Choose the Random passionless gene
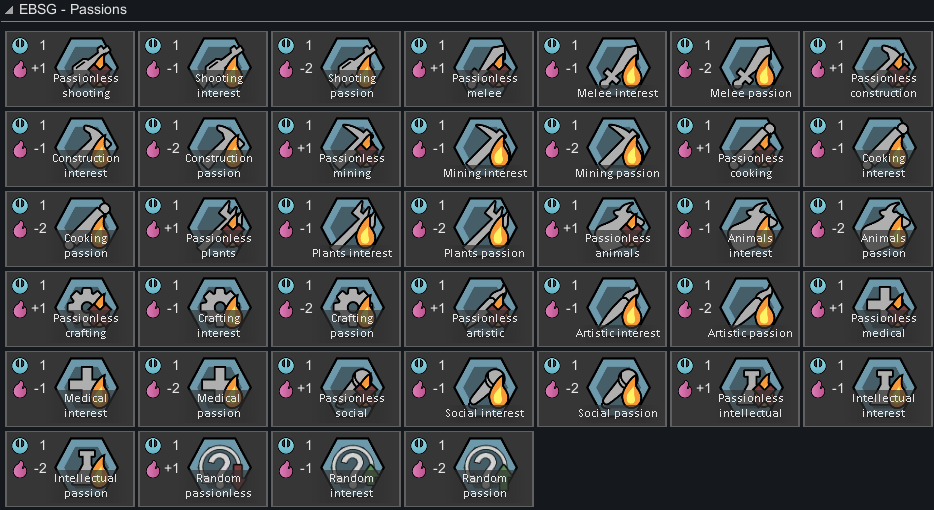 (x=203, y=469)
